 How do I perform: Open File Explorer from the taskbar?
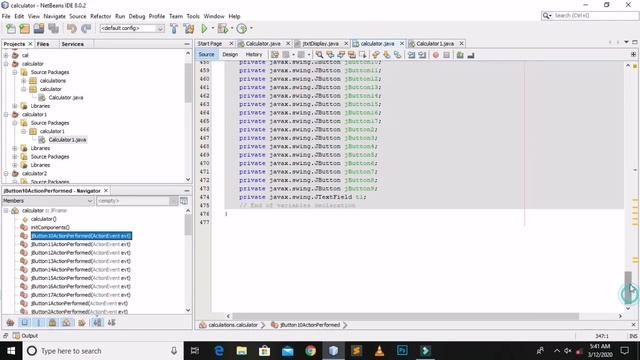[x=242, y=351]
